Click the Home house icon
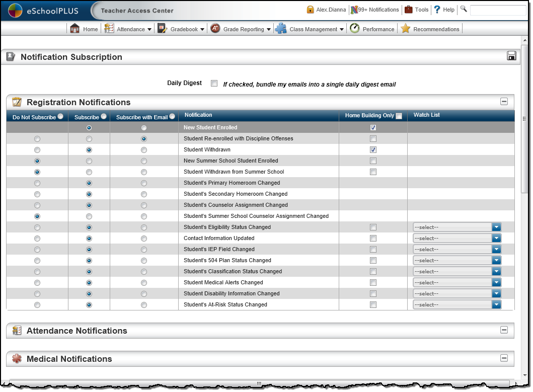 click(x=75, y=29)
